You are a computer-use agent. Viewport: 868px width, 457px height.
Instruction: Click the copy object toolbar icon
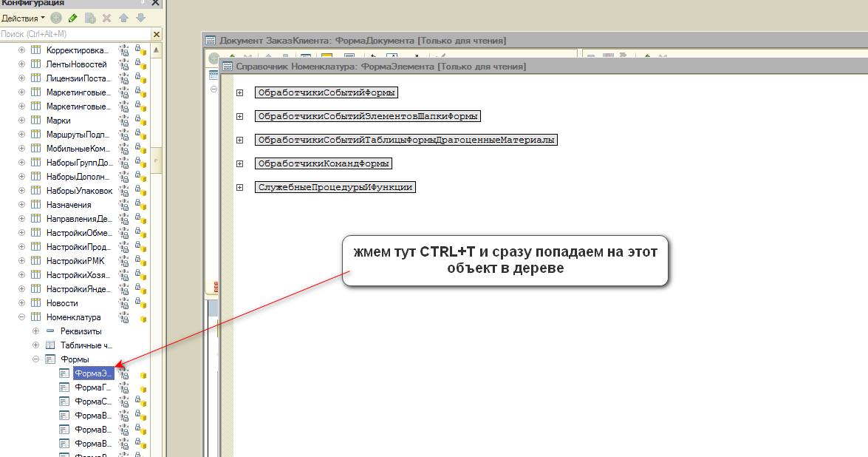pos(89,18)
